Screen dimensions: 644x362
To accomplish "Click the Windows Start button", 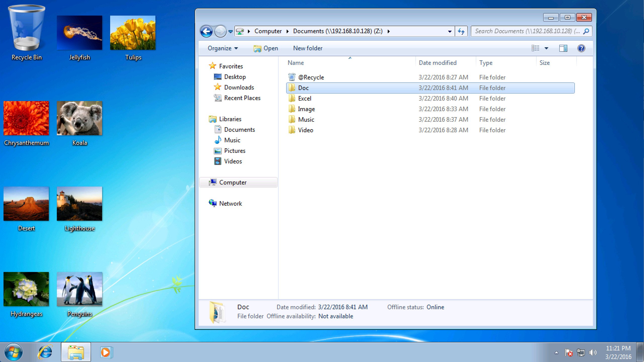I will click(x=13, y=352).
